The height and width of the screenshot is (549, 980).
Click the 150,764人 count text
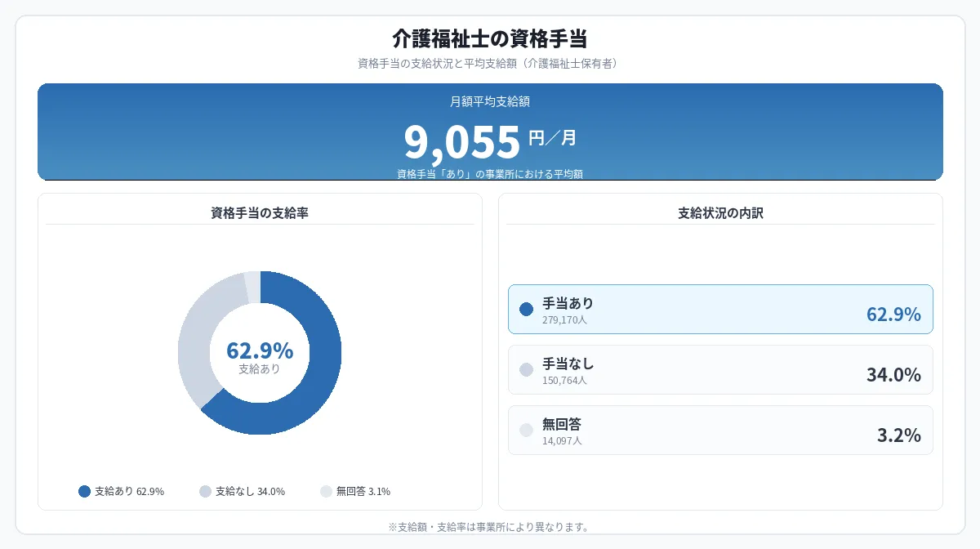coord(564,381)
